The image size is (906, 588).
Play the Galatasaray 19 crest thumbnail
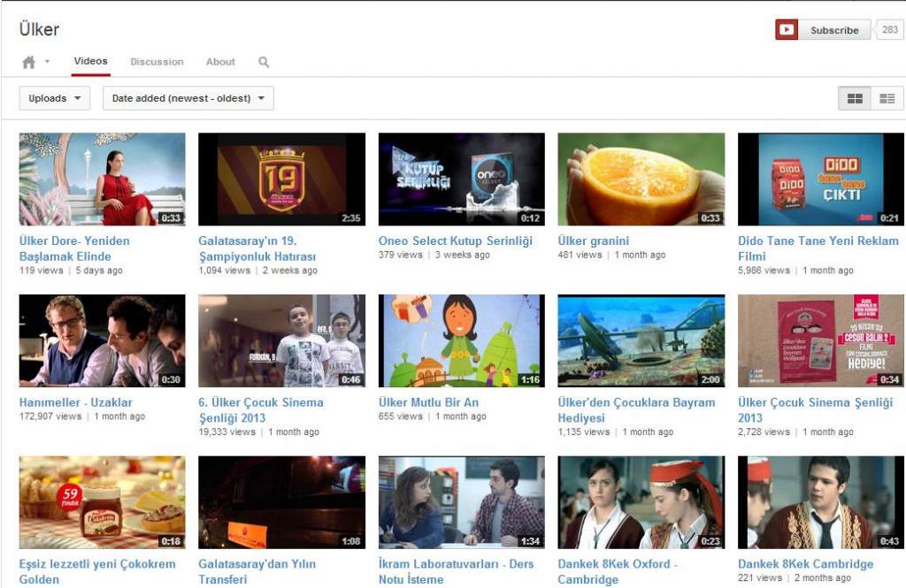(282, 179)
